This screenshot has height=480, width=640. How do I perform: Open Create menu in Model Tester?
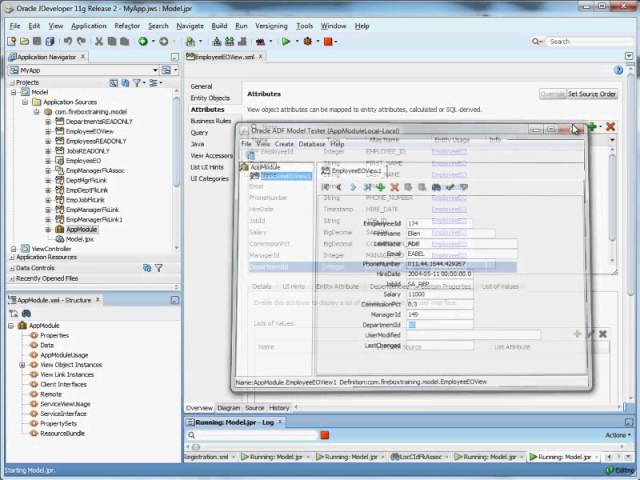[284, 144]
